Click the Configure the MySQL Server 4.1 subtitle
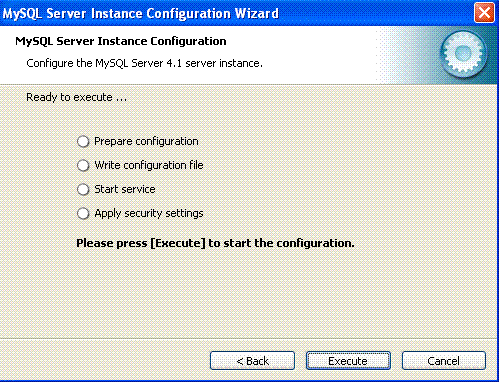 [x=144, y=63]
